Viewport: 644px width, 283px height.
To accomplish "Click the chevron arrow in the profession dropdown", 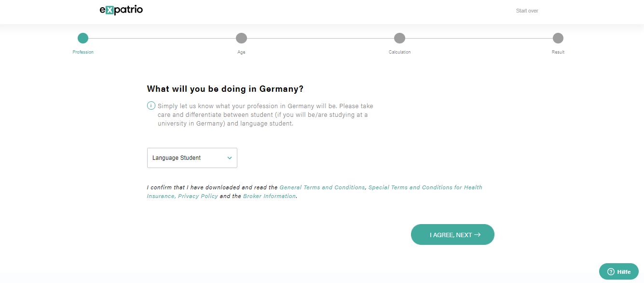I will 230,158.
